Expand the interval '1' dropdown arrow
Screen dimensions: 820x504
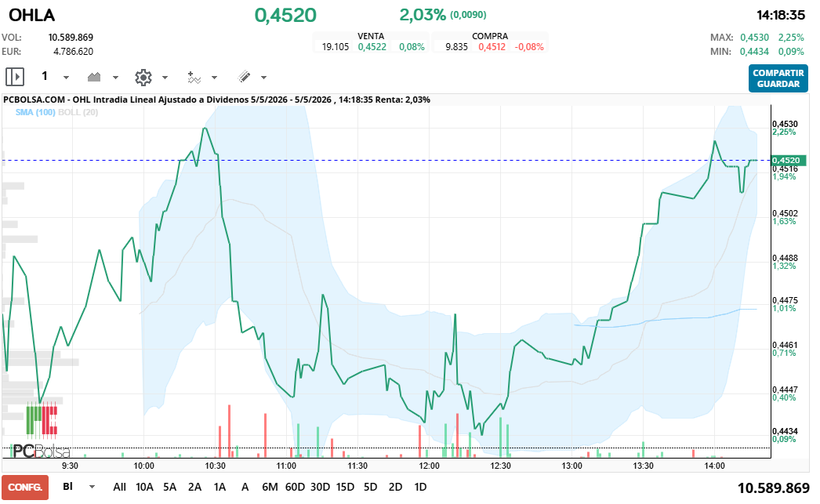66,78
